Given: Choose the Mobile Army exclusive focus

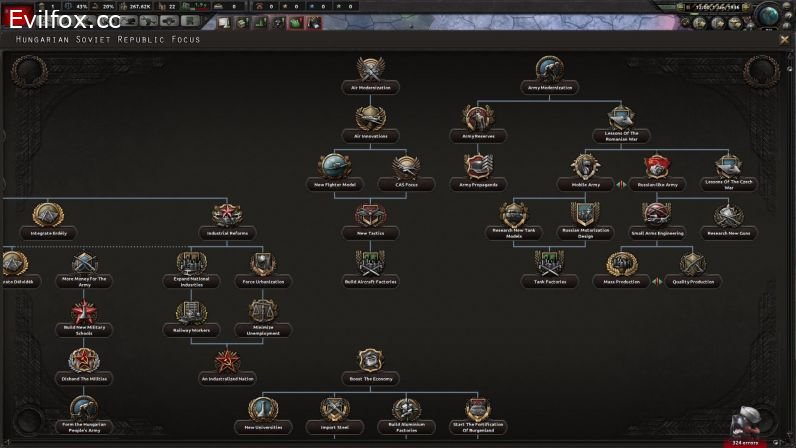Looking at the screenshot, I should pos(585,168).
